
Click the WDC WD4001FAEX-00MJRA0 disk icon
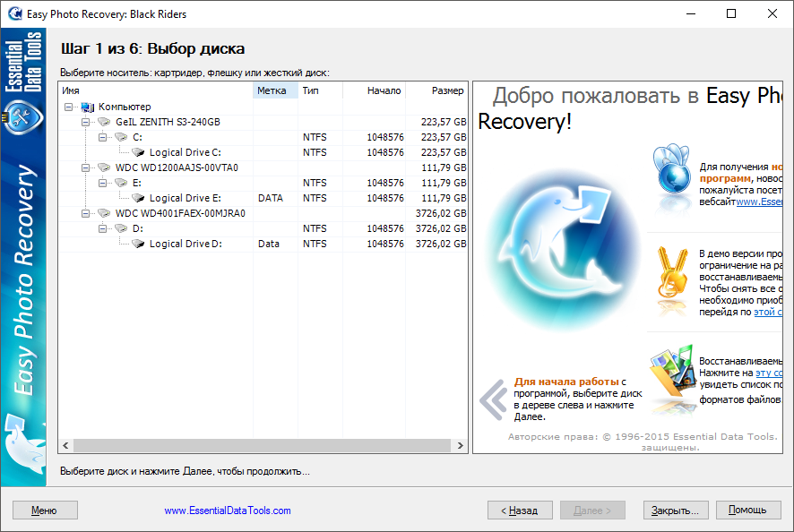pos(104,213)
